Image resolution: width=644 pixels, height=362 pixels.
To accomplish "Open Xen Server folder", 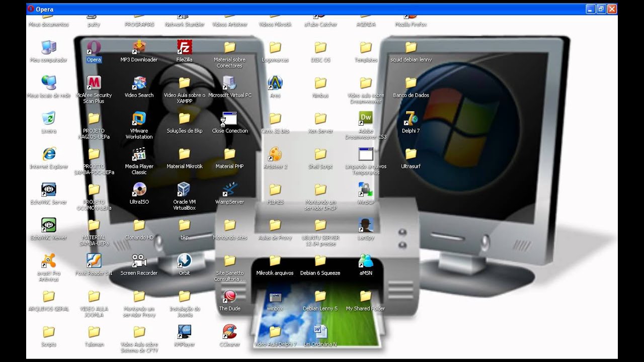I will pos(320,119).
